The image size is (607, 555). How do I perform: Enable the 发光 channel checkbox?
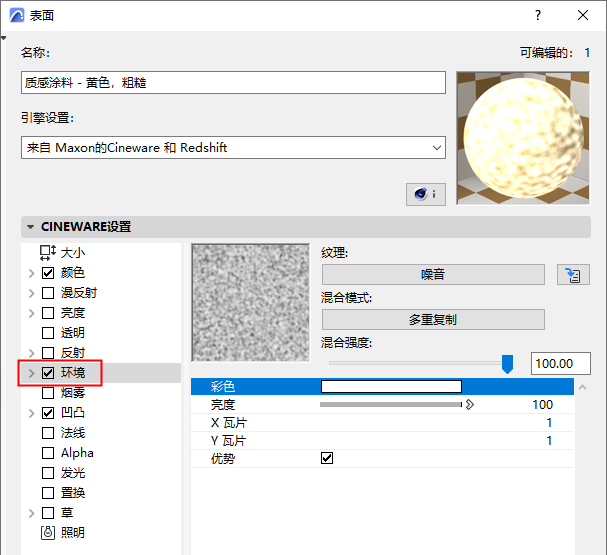(48, 473)
